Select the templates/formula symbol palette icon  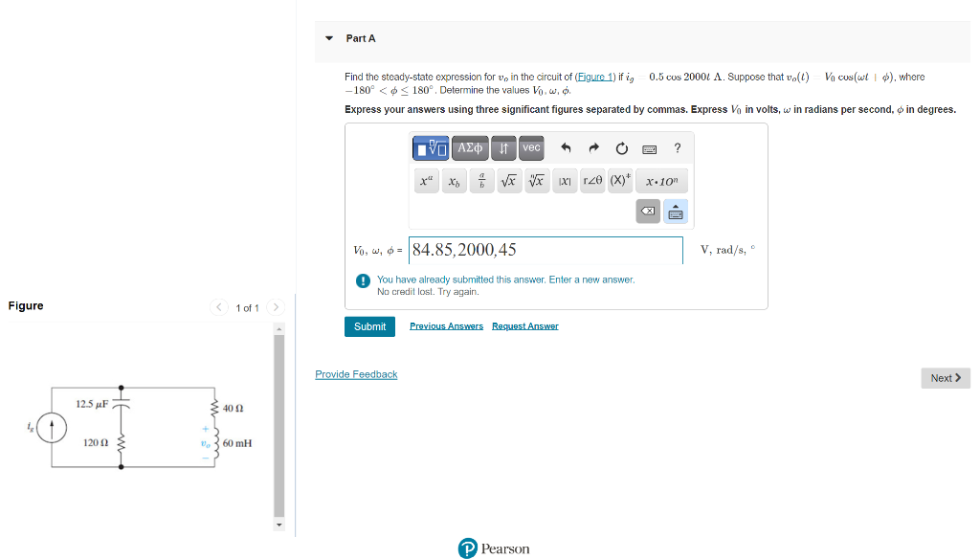431,148
